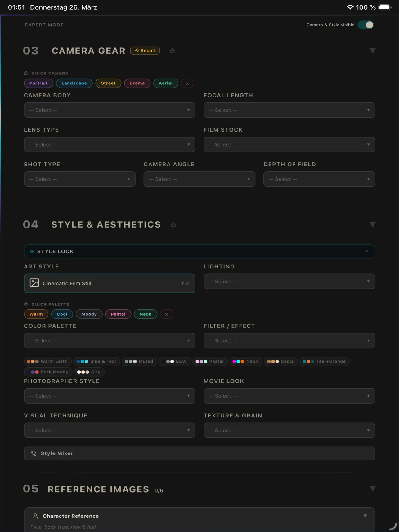Click the image icon in Art Style field
The width and height of the screenshot is (399, 532).
34,283
